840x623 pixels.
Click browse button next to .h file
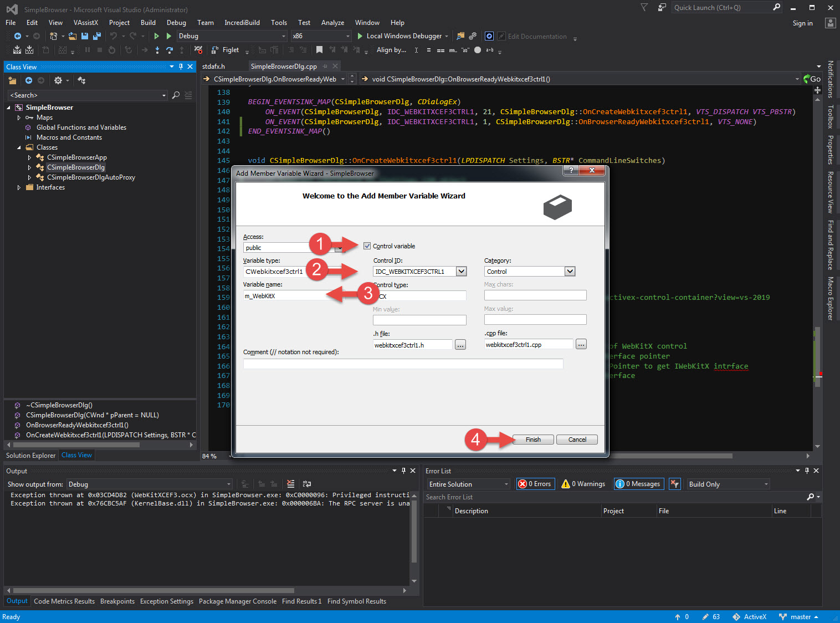(x=460, y=345)
